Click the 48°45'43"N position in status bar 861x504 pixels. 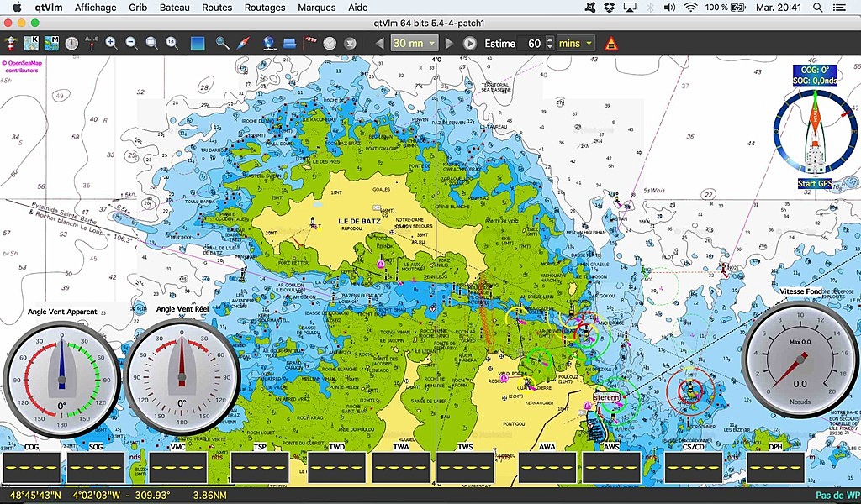point(35,496)
